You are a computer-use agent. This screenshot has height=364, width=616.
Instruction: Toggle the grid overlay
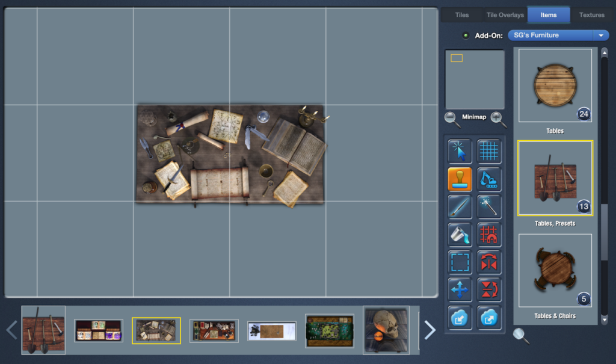(489, 151)
